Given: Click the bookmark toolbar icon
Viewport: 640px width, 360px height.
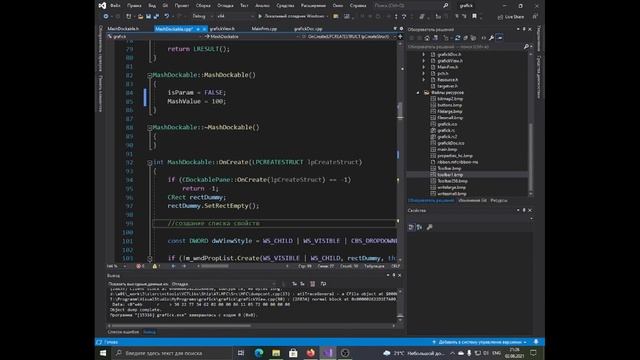Looking at the screenshot, I should 474,16.
